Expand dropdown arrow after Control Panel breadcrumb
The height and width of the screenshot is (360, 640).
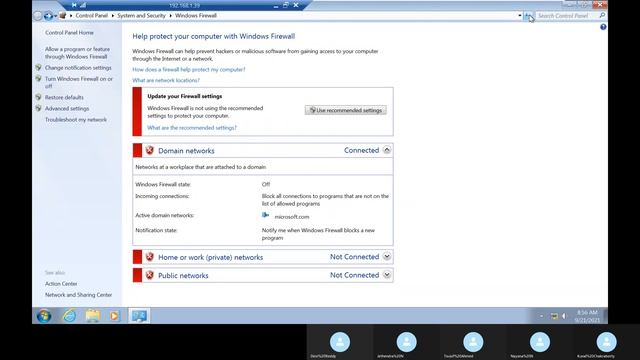pos(113,16)
